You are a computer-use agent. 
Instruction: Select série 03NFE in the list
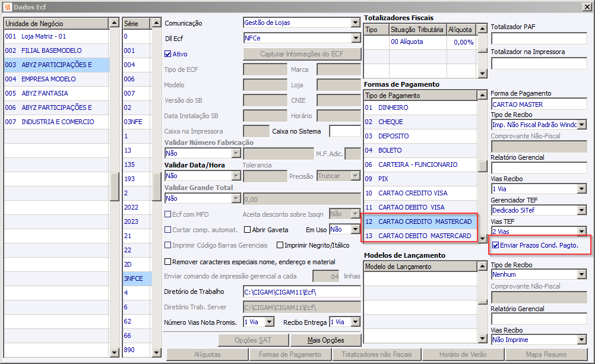click(137, 122)
